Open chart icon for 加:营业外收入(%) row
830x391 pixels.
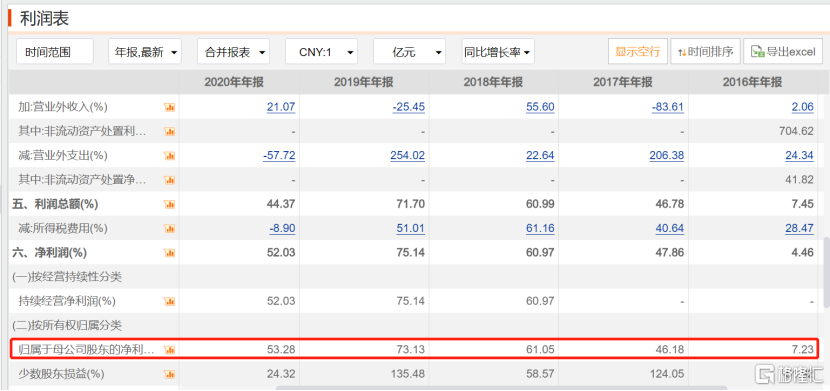point(169,107)
